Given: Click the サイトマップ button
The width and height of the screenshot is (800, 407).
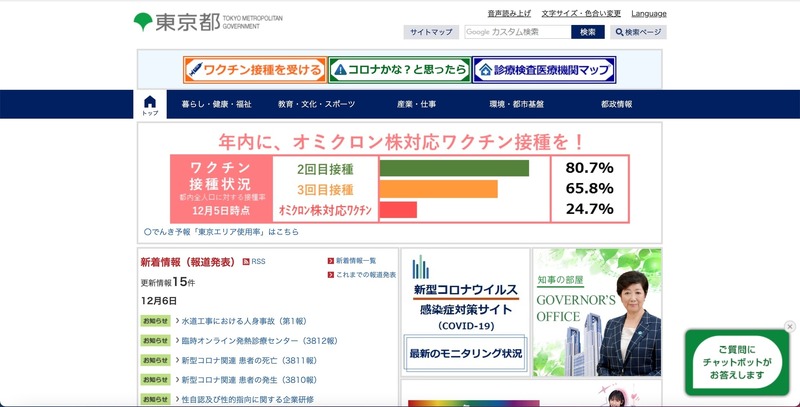Looking at the screenshot, I should click(432, 32).
